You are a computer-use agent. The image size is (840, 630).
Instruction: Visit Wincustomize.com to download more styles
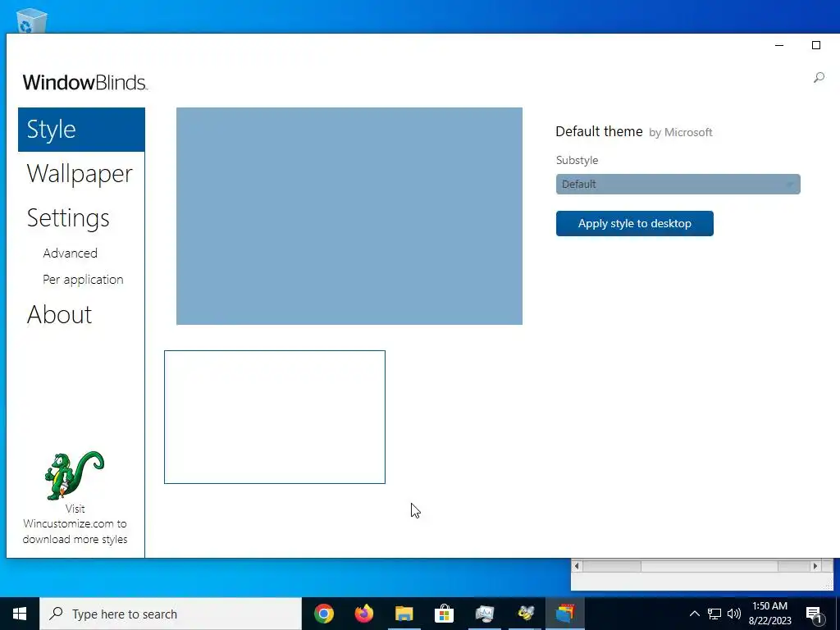coord(75,524)
